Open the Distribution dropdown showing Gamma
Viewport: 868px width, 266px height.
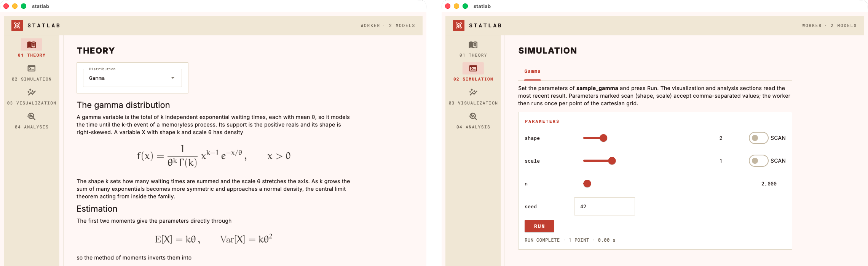[x=132, y=78]
